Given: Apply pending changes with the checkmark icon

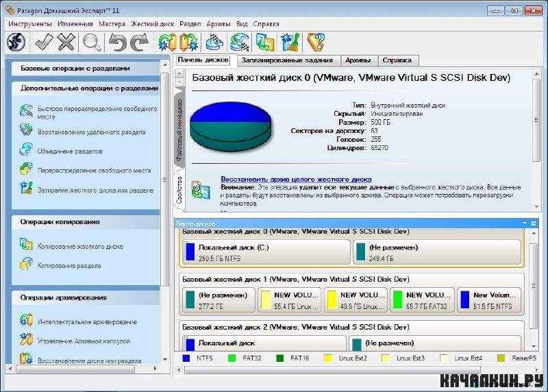Looking at the screenshot, I should pyautogui.click(x=44, y=42).
